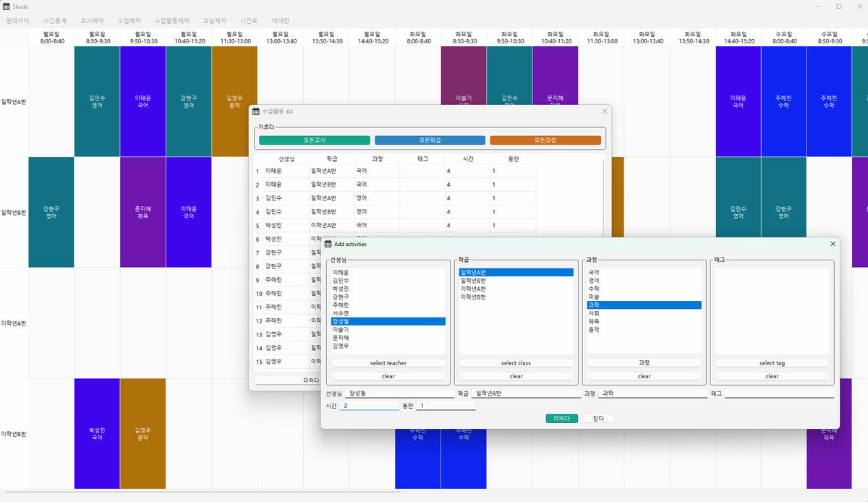
Task: Select 사회 in the subject list
Action: pyautogui.click(x=644, y=313)
